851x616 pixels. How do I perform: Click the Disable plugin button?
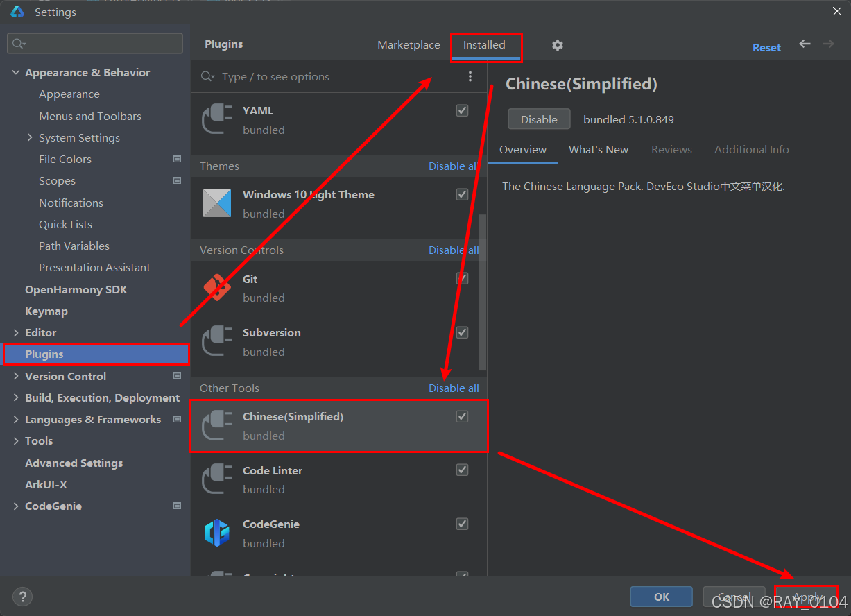539,119
